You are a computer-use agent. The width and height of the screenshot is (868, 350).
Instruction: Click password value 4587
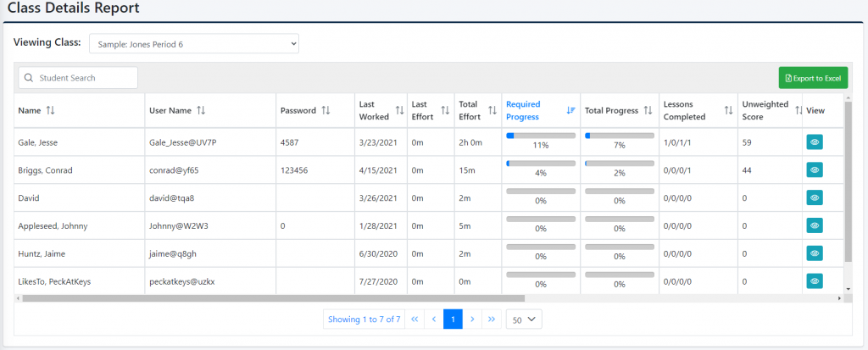click(x=290, y=142)
